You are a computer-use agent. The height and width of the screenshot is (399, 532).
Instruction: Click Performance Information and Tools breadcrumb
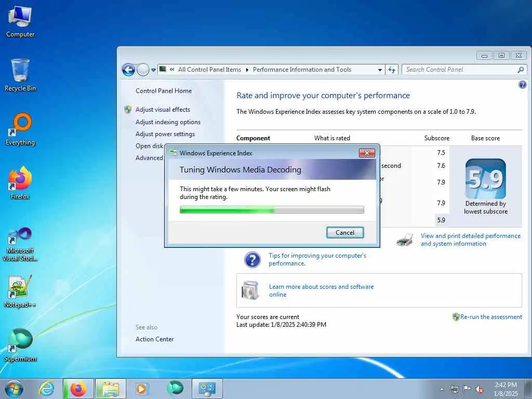tap(302, 70)
